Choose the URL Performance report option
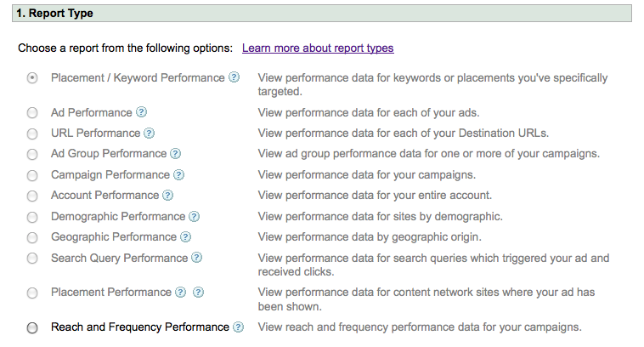This screenshot has width=644, height=347. click(x=32, y=134)
